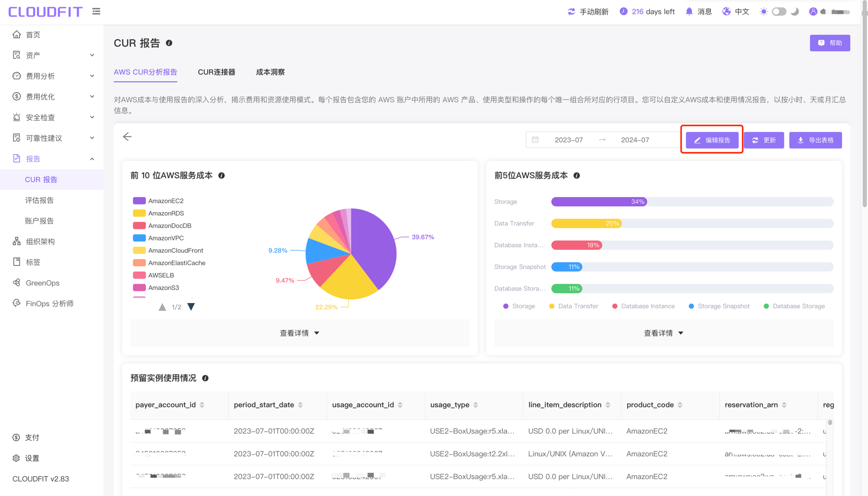Toggle dark mode switch
Image resolution: width=868 pixels, height=496 pixels.
click(x=779, y=11)
